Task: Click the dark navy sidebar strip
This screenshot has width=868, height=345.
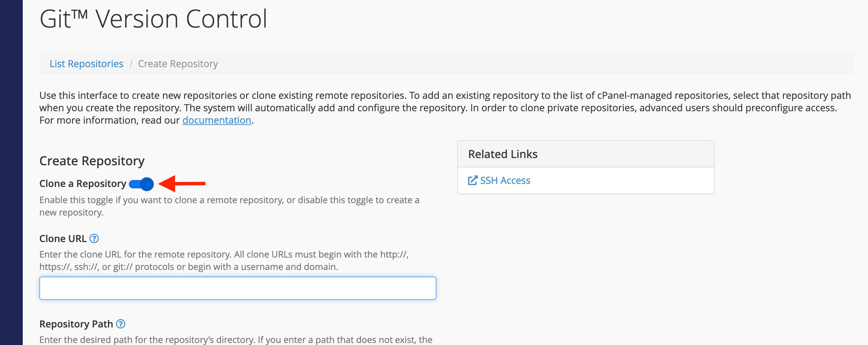Action: tap(11, 172)
